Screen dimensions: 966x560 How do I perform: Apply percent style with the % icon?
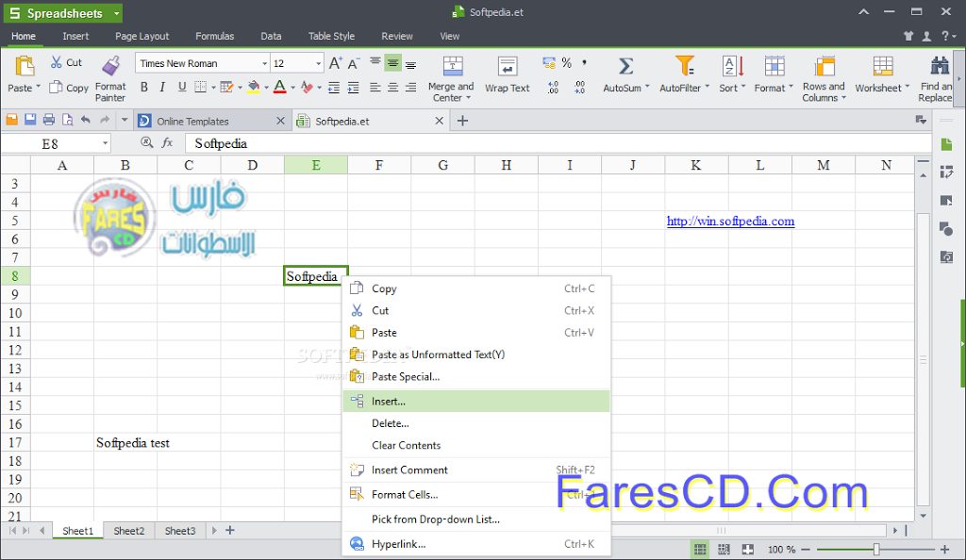tap(566, 63)
